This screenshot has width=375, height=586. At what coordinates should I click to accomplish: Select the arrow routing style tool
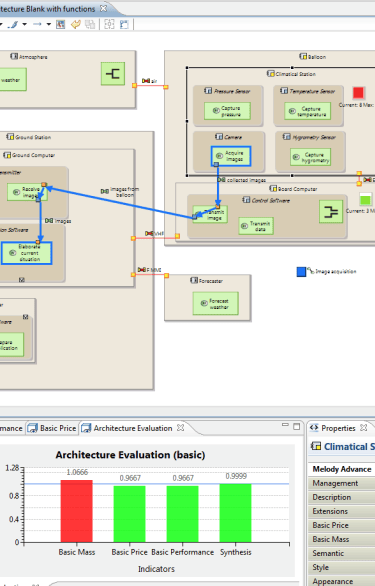(37, 25)
